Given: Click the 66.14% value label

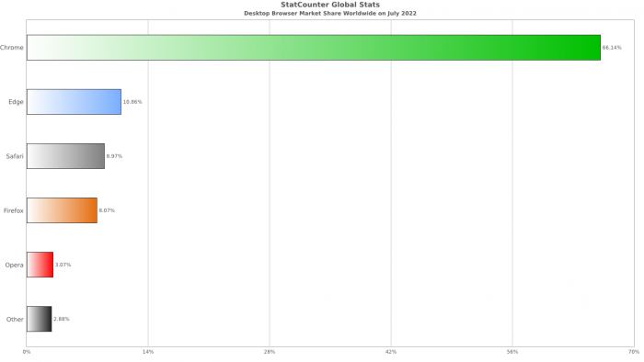Looking at the screenshot, I should [x=612, y=48].
